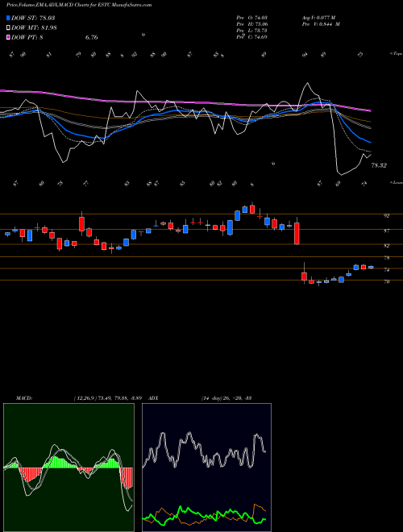Click the 82 price axis label
This screenshot has width=403, height=532.
(x=386, y=245)
